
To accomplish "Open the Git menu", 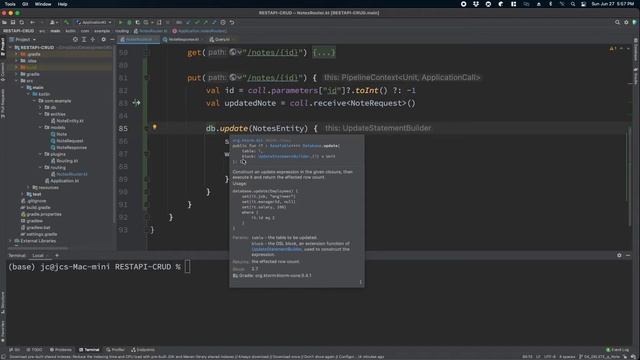I will [25, 4].
